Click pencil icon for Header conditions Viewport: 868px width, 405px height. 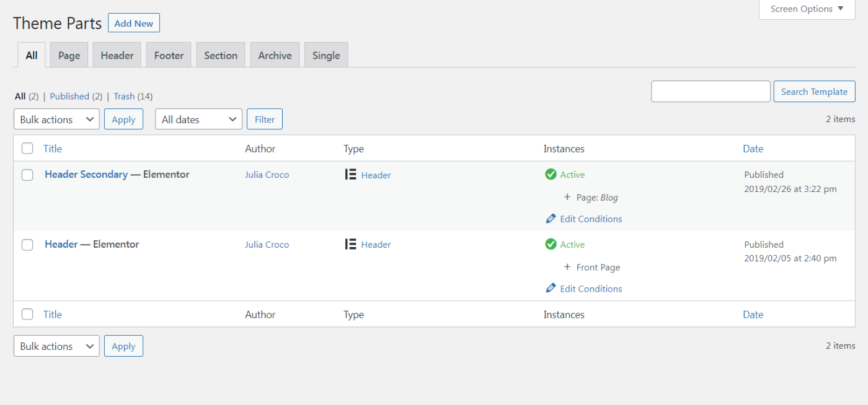pyautogui.click(x=551, y=289)
